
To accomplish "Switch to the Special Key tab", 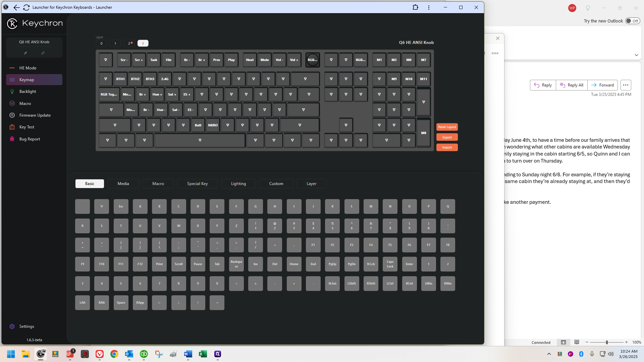I will [x=197, y=184].
